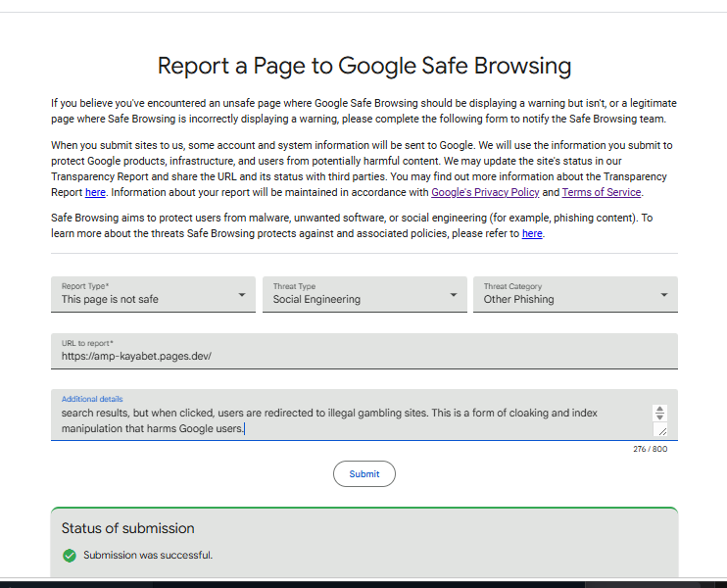Image resolution: width=727 pixels, height=588 pixels.
Task: Open the Threat Category dropdown
Action: coord(575,294)
